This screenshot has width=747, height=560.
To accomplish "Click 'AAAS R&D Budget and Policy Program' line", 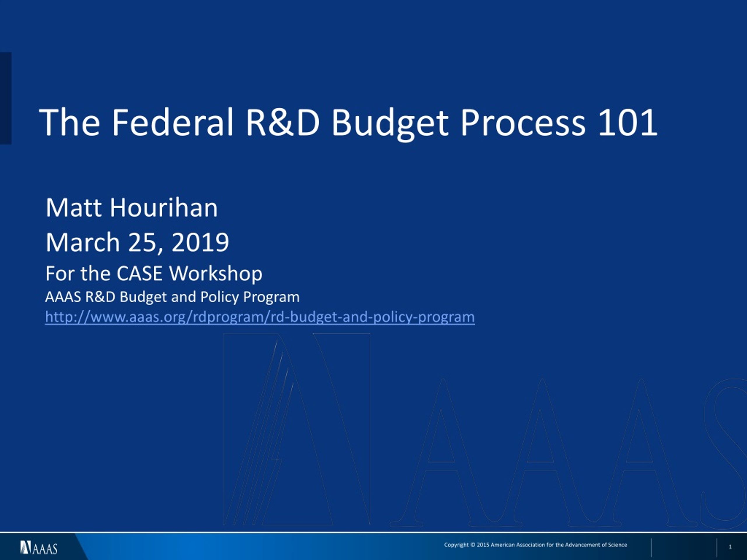I will pos(172,297).
